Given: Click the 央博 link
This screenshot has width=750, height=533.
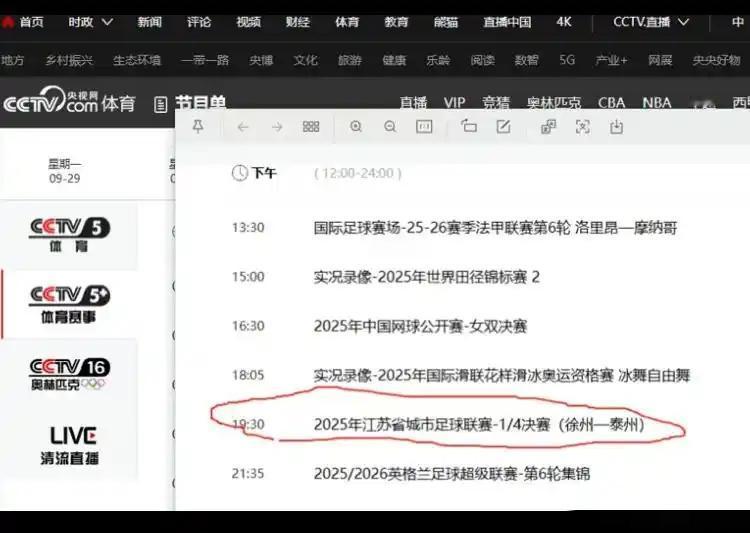Looking at the screenshot, I should (x=261, y=60).
